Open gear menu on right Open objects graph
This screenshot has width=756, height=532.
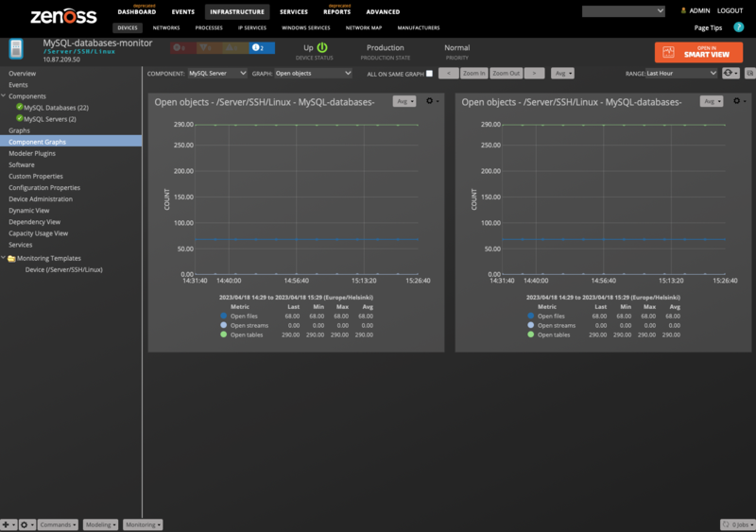[739, 101]
